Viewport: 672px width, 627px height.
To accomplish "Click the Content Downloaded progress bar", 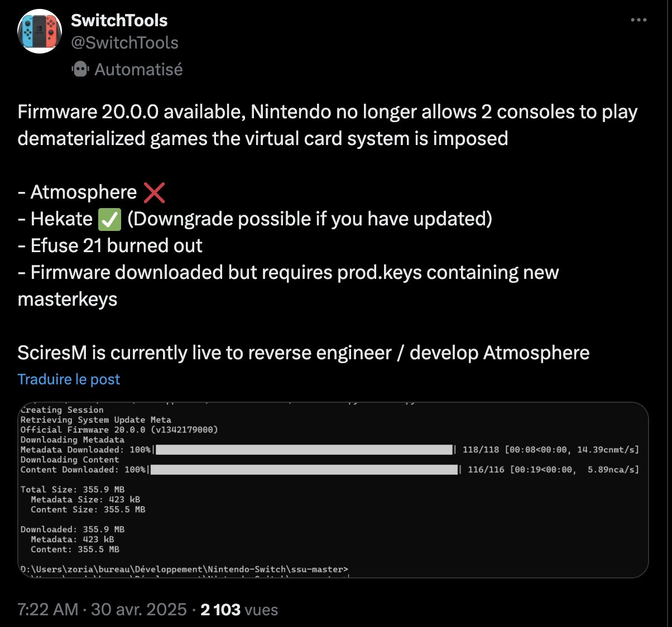I will (304, 470).
